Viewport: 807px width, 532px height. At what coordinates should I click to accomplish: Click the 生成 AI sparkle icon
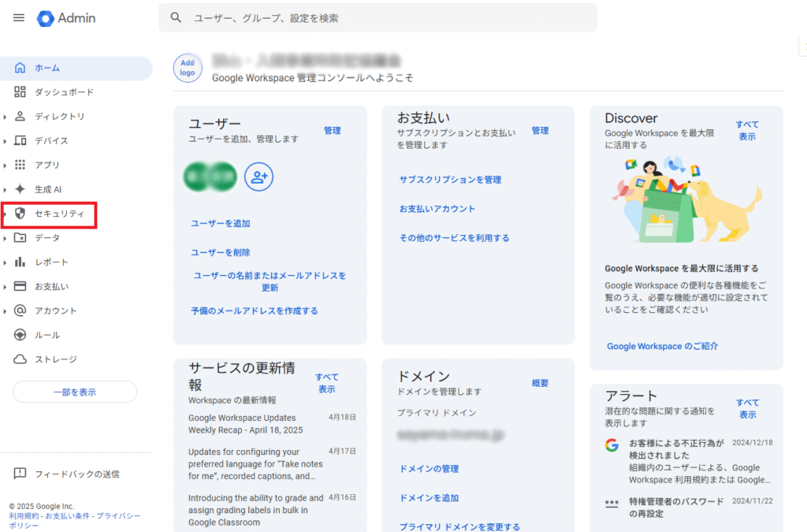coord(20,189)
